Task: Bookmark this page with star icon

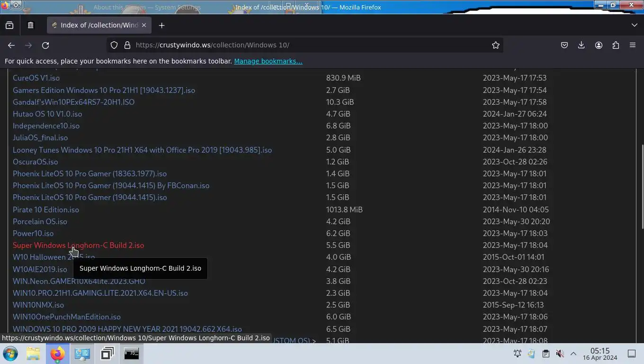Action: point(496,45)
